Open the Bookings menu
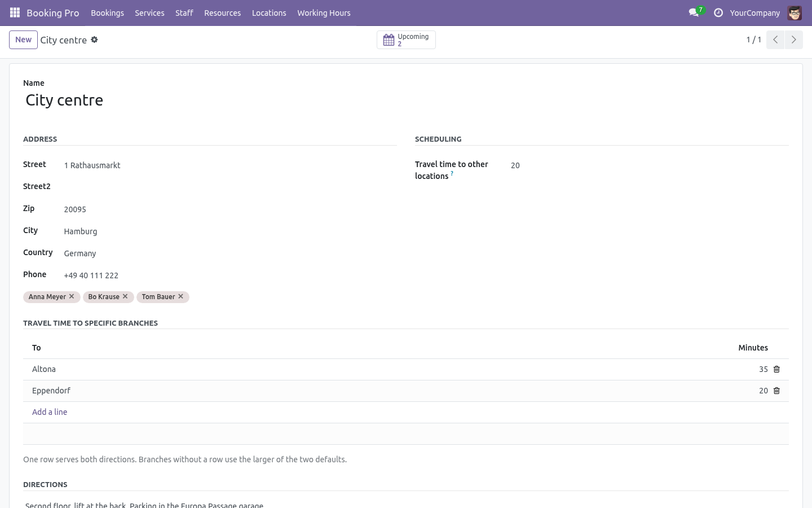The width and height of the screenshot is (812, 508). pyautogui.click(x=107, y=12)
